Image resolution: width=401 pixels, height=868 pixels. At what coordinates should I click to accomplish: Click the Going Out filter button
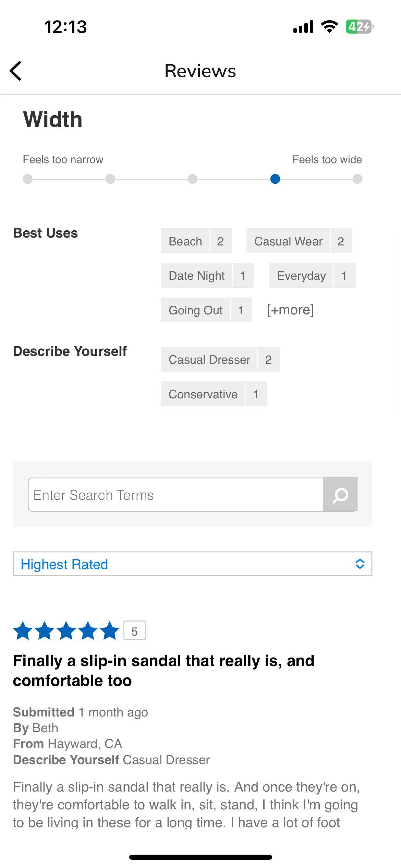[x=206, y=310]
